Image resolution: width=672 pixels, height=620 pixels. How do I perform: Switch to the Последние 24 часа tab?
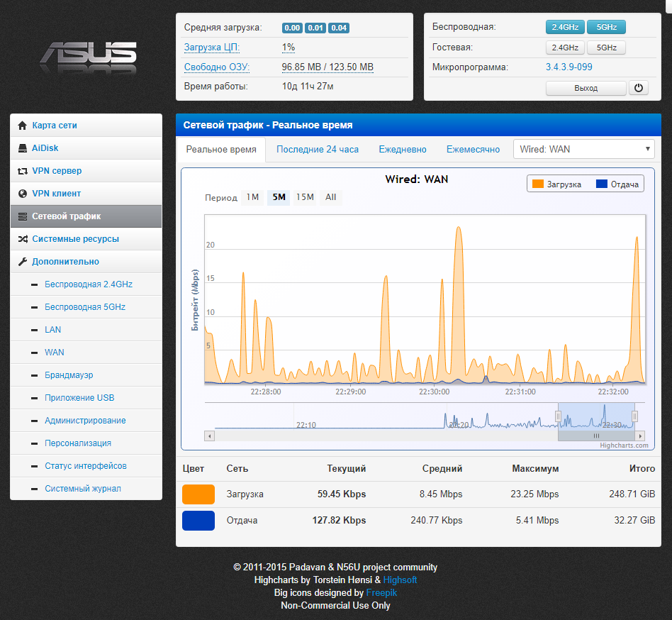point(318,150)
